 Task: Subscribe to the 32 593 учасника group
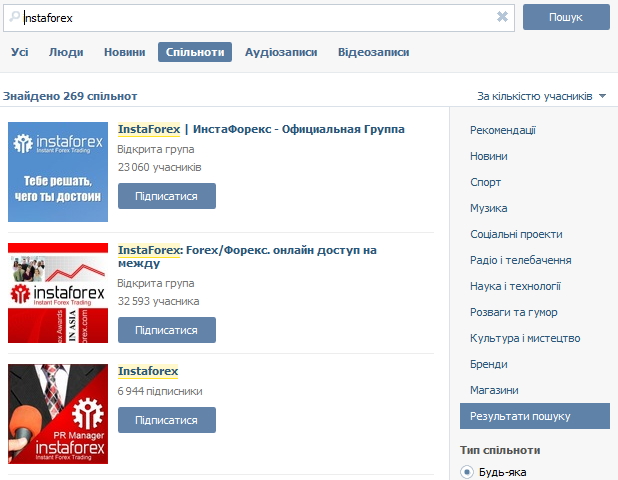tap(167, 330)
